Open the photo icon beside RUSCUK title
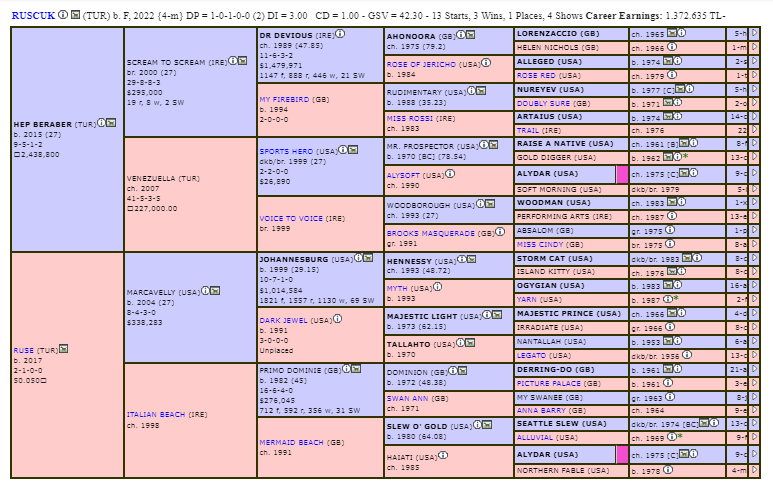 coord(75,14)
